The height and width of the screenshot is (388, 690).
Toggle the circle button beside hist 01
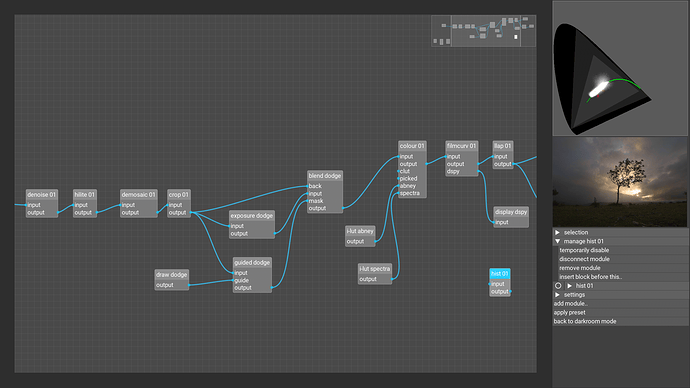tap(558, 286)
